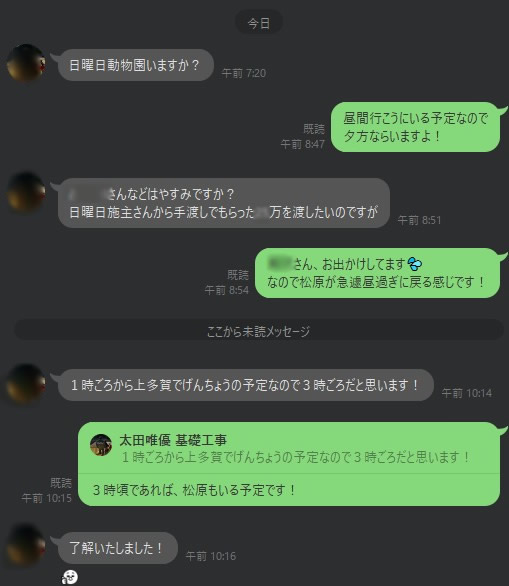Screen dimensions: 509x586
Task: Open sender avatar beside 了解いたしました！ message
Action: click(26, 545)
